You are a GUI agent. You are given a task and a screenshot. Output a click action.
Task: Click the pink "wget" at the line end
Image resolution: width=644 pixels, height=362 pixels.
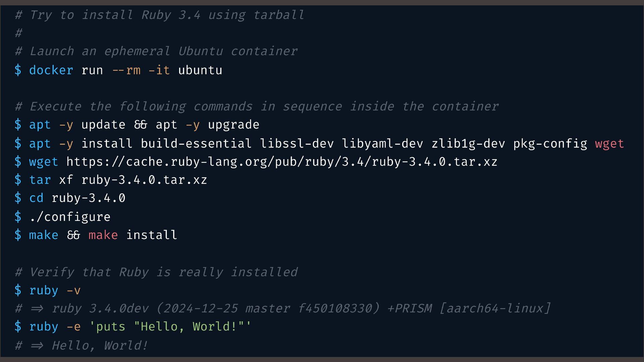point(609,143)
